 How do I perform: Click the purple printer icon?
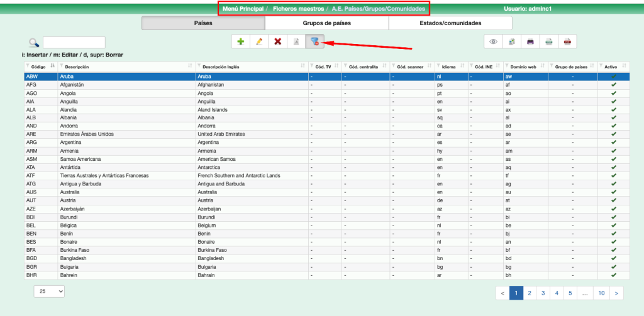530,41
